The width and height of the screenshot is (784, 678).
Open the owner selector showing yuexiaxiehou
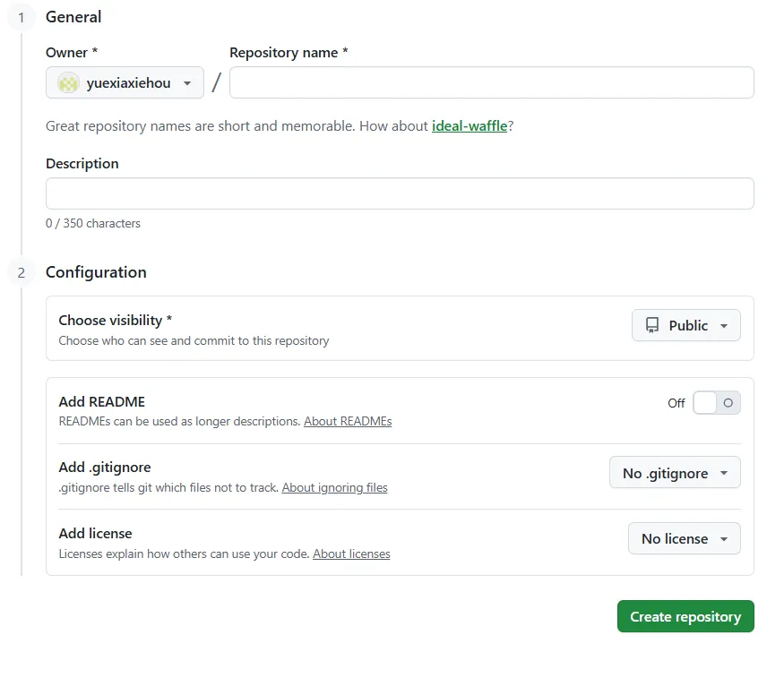point(125,83)
